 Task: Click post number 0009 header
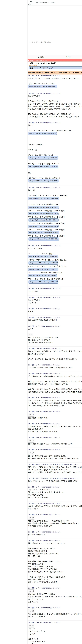tap(44, 317)
